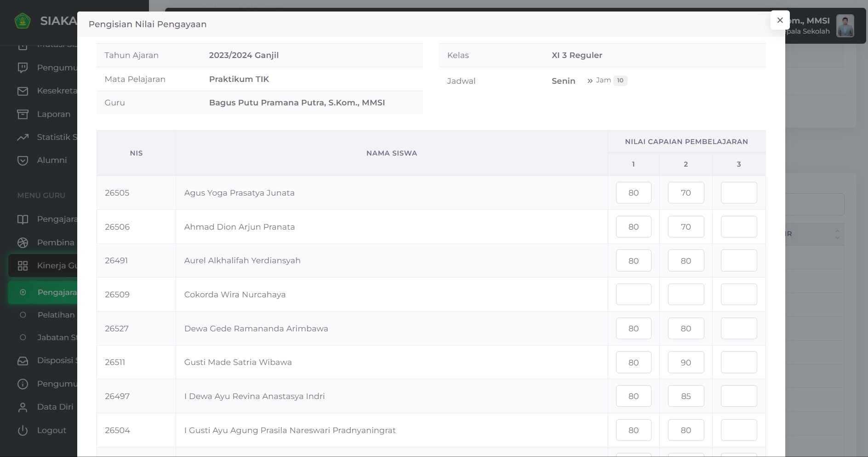868x457 pixels.
Task: Click value 2 field for Ahmad Dion Arjun Pranata
Action: point(686,227)
